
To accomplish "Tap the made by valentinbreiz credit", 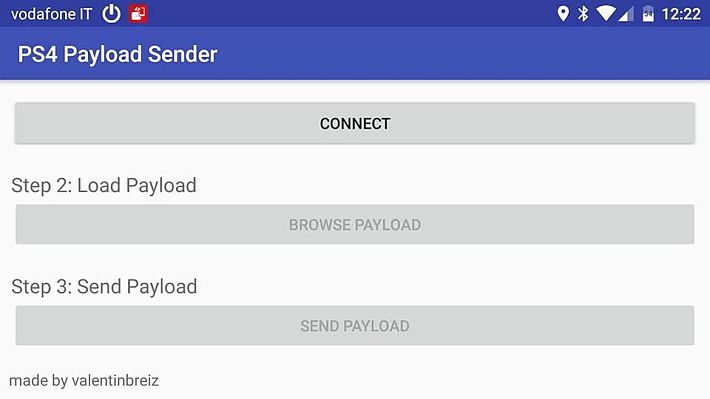I will tap(84, 380).
